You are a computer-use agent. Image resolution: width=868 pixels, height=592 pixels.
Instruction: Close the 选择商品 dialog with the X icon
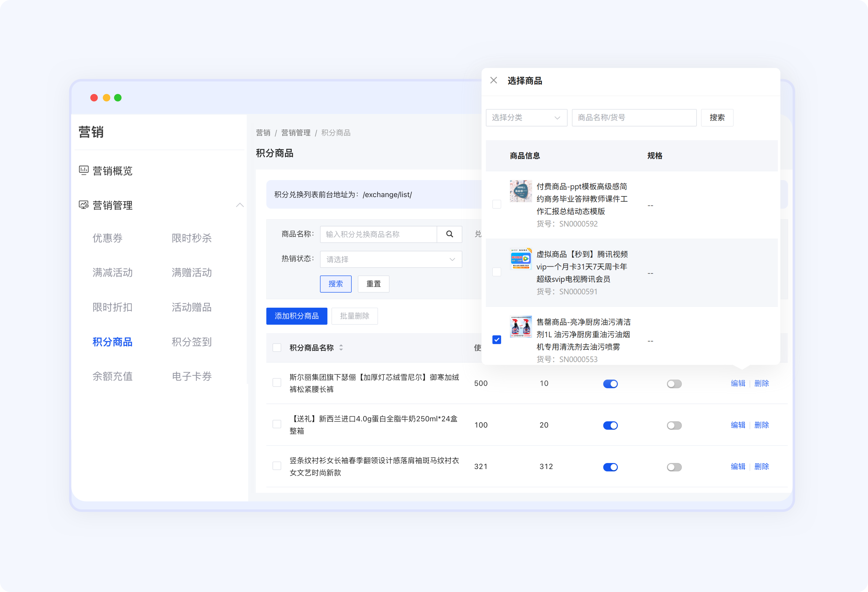click(493, 80)
